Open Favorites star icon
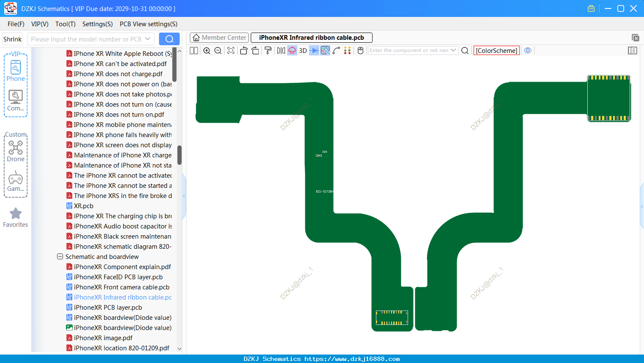The image size is (644, 363). (16, 217)
